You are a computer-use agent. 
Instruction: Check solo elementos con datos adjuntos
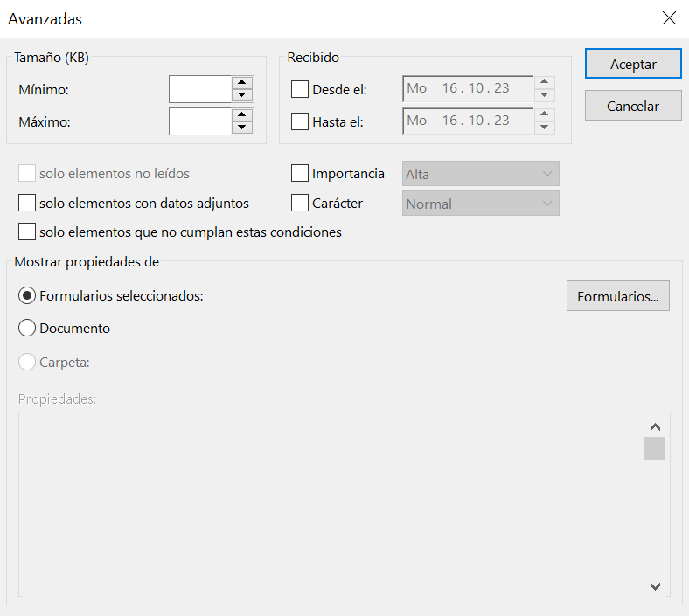[27, 203]
